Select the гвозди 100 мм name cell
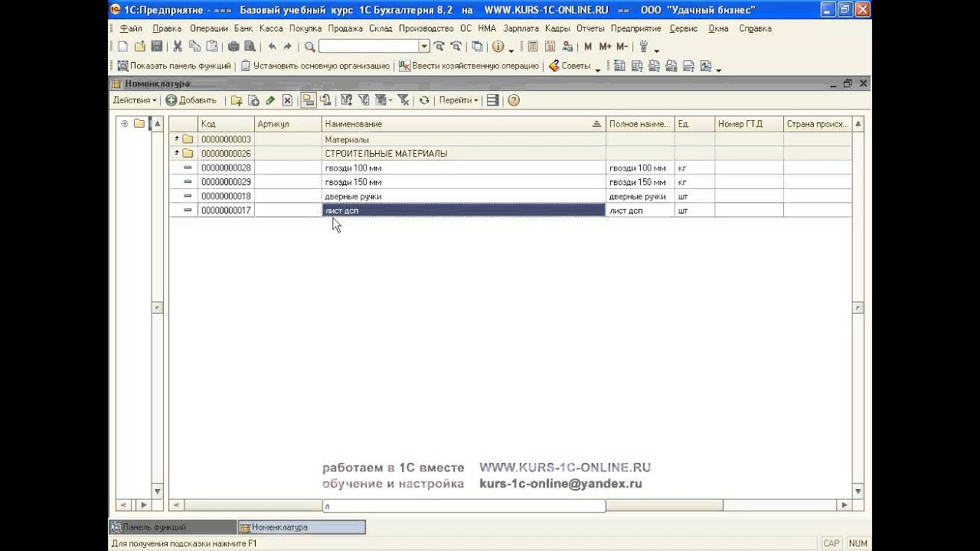980x551 pixels. point(463,168)
